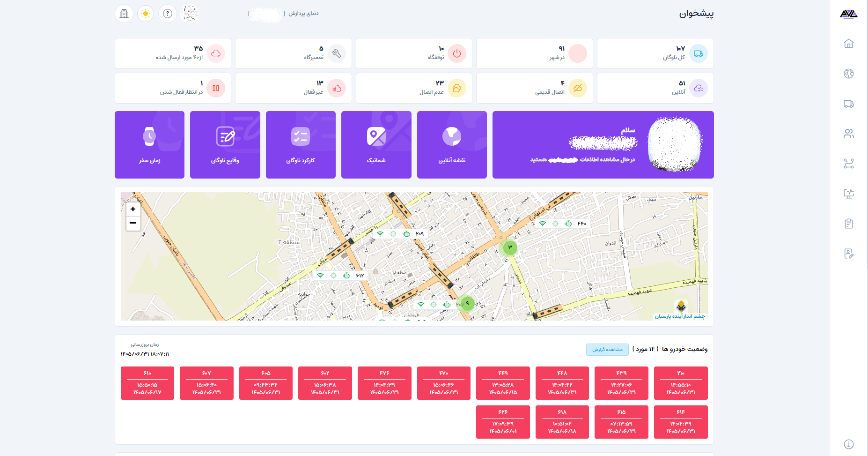Open the clipboard reports icon in sidebar
Viewport: 868px width, 456px height.
click(848, 224)
